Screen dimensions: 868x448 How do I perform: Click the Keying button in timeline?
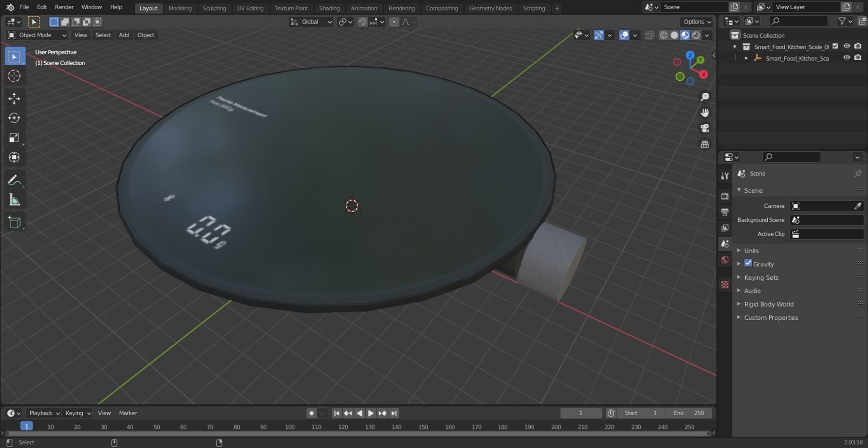(78, 413)
